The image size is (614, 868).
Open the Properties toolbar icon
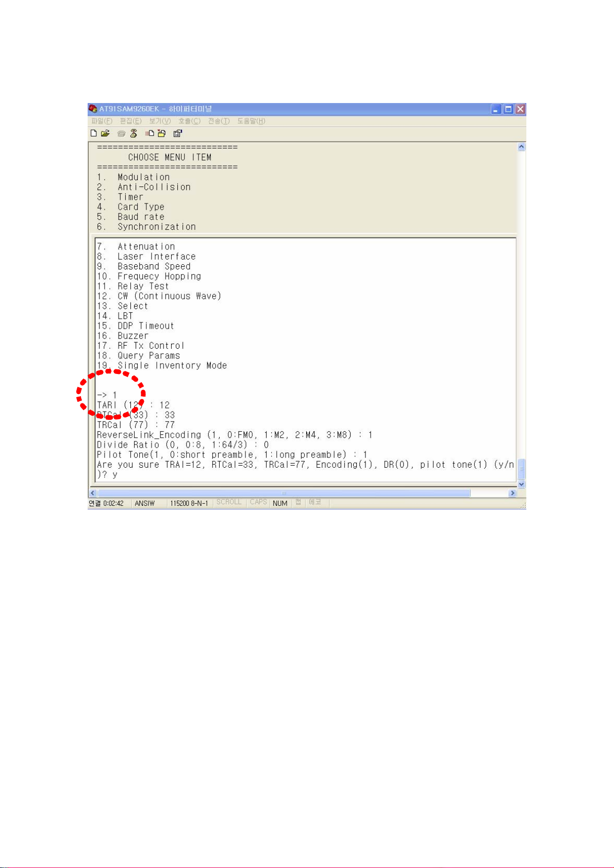(178, 133)
